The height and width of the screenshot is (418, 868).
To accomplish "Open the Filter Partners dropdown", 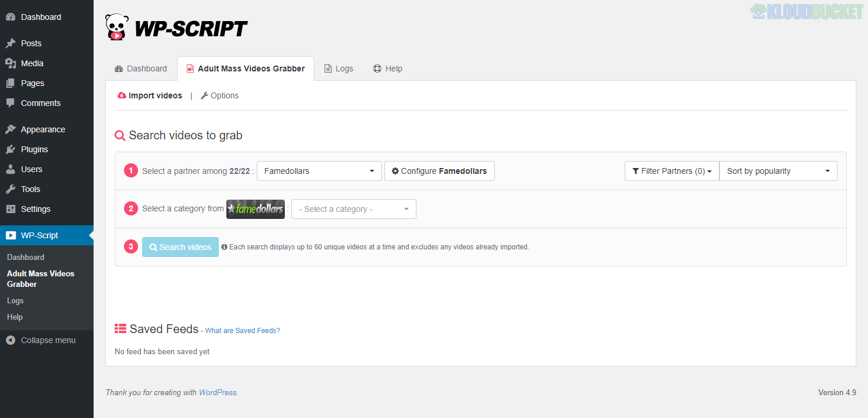I will click(671, 171).
